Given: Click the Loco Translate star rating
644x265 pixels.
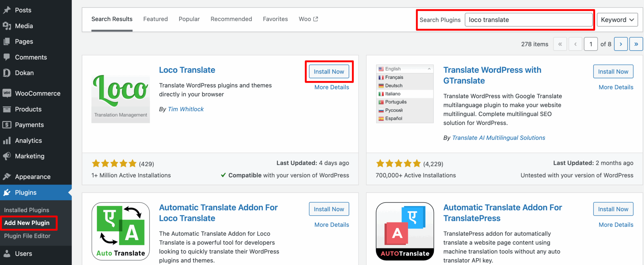Looking at the screenshot, I should click(x=114, y=164).
